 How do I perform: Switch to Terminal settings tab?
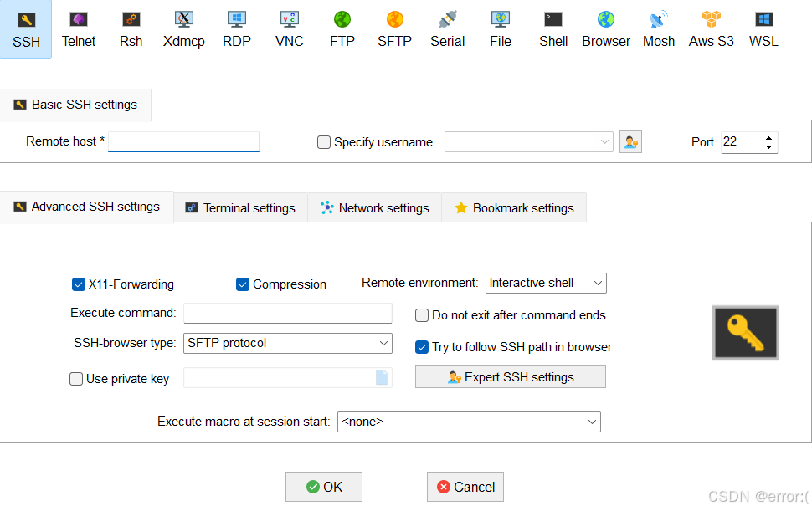[x=241, y=208]
